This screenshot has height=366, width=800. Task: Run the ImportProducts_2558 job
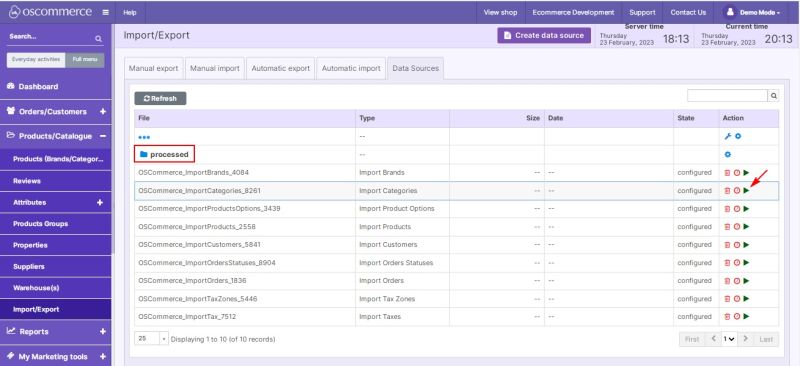746,227
